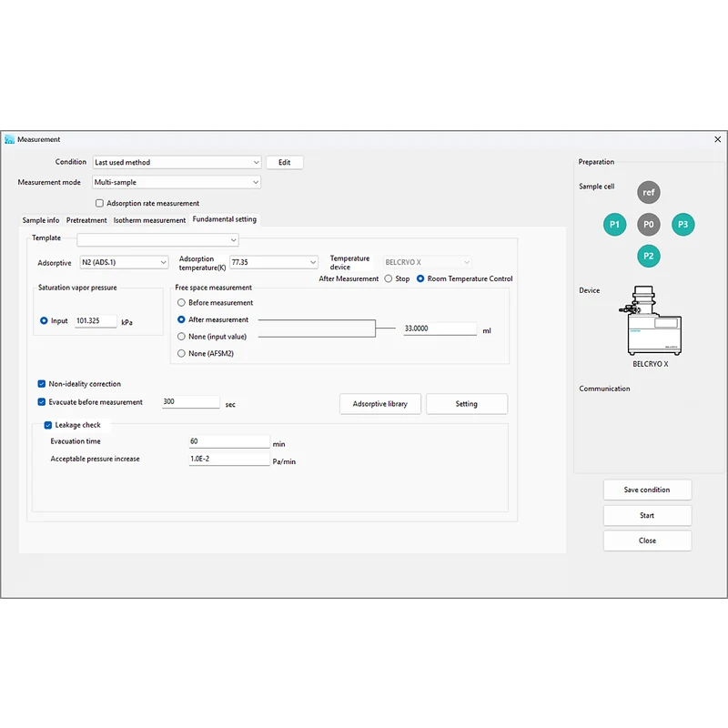Switch to the Sample info tab
728x728 pixels.
(x=41, y=220)
